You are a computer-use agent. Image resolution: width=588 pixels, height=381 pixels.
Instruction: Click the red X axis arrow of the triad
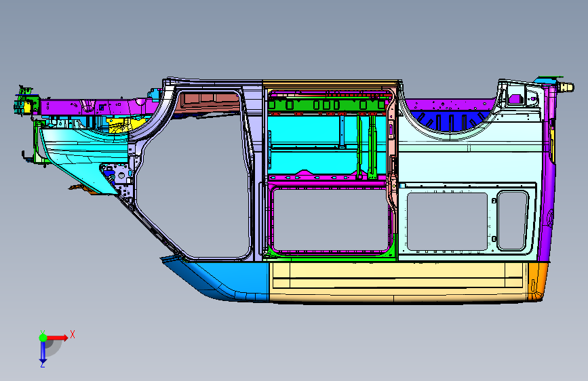[58, 338]
